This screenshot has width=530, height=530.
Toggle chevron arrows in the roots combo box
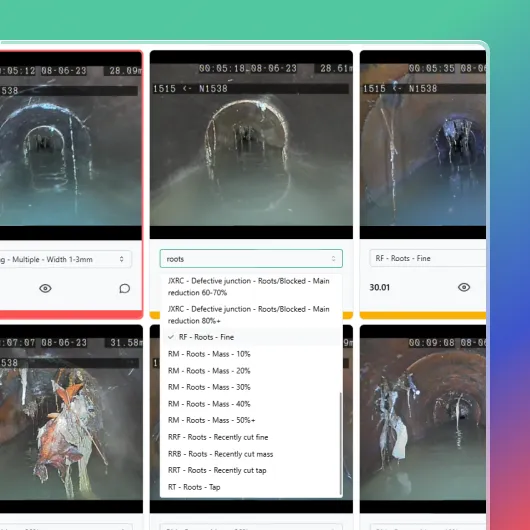[x=334, y=259]
